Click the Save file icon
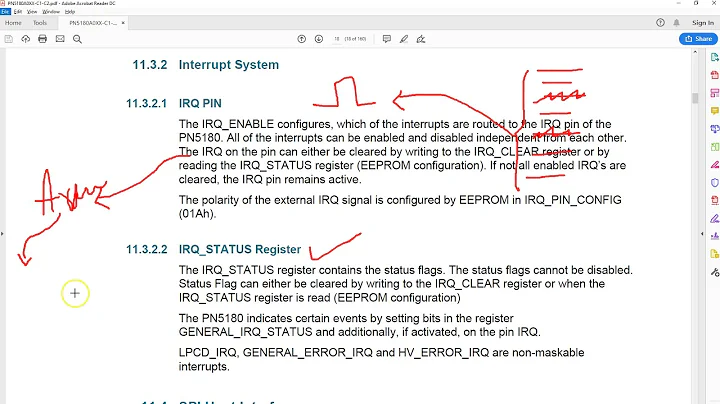Screen dimensions: 720x404 [8, 39]
